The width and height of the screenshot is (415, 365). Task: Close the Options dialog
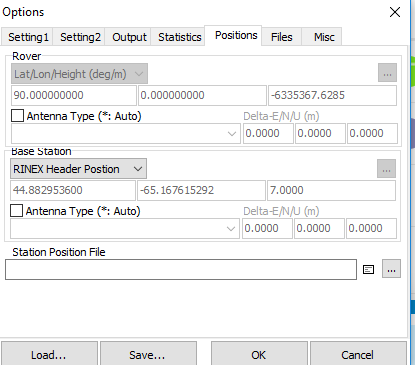pos(395,12)
